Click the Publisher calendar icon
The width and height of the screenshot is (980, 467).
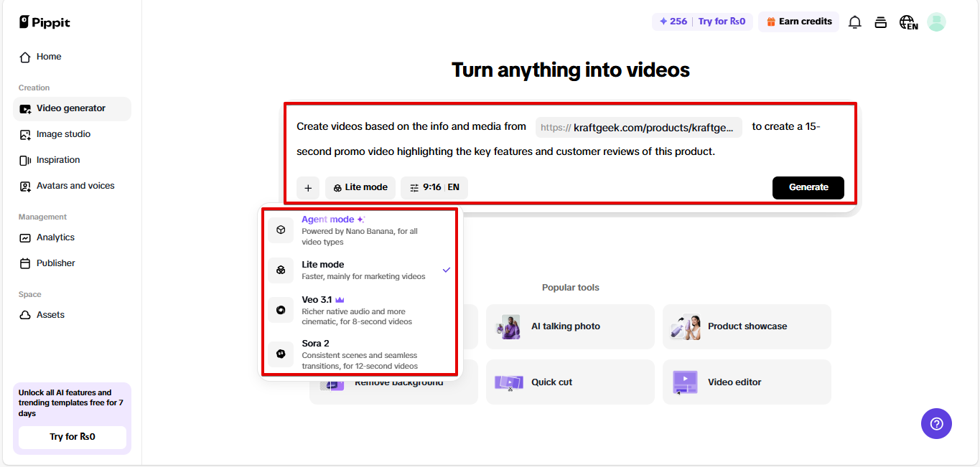click(x=25, y=264)
